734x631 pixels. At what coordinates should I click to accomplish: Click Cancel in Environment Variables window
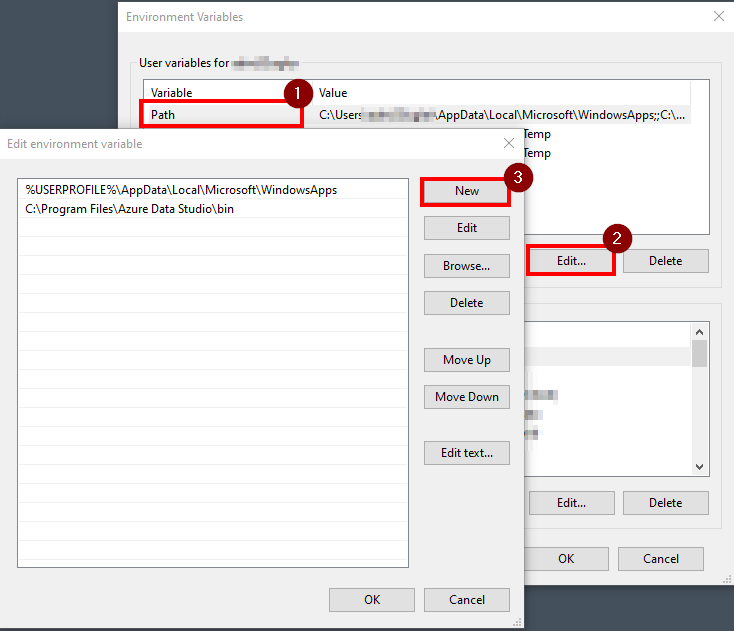pos(661,559)
